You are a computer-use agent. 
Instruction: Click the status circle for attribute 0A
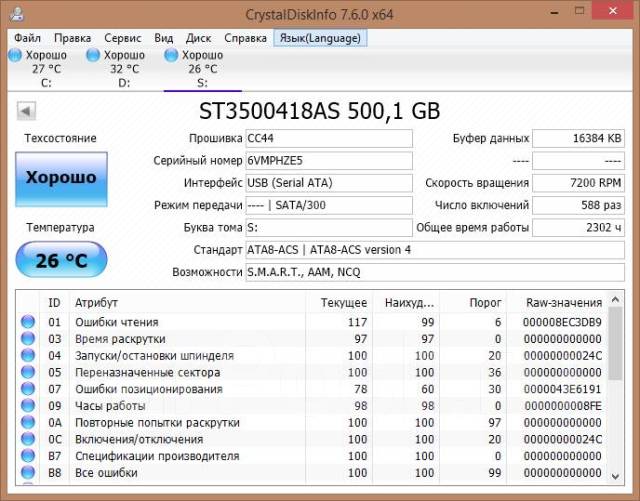[x=28, y=422]
